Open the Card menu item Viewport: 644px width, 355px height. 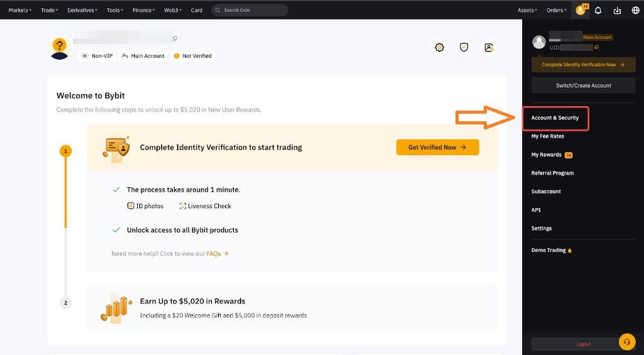(x=196, y=10)
